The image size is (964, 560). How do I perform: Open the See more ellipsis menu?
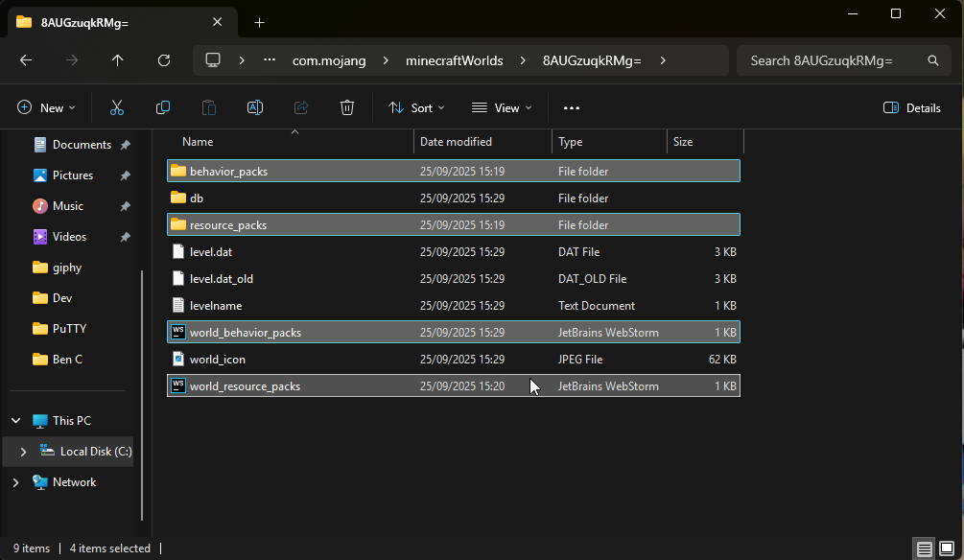click(x=572, y=107)
